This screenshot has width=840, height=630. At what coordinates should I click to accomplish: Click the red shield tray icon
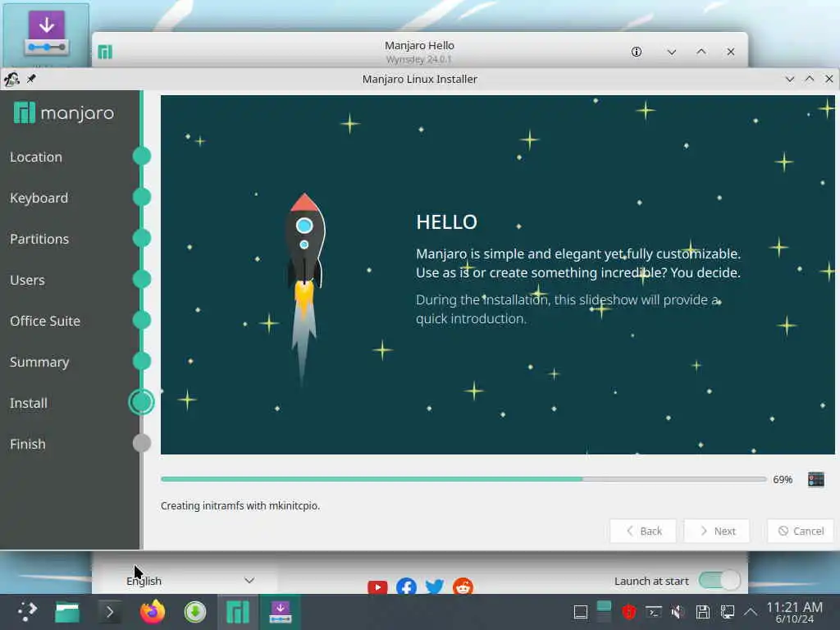click(629, 612)
